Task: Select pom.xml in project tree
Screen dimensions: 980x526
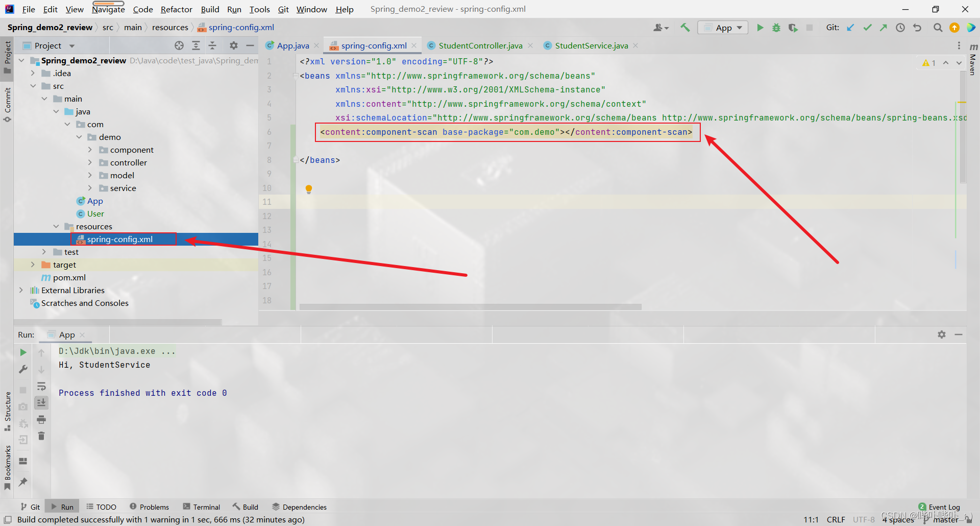Action: click(69, 277)
